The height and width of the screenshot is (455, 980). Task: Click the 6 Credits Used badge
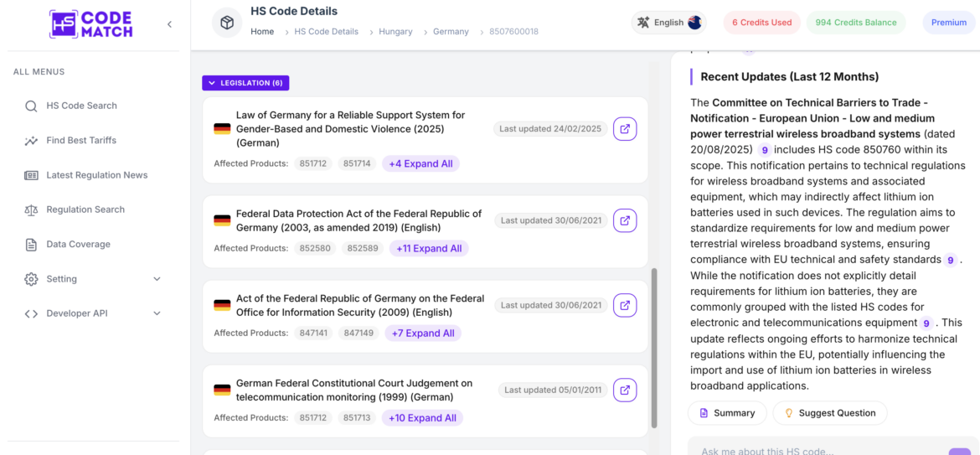(x=762, y=23)
